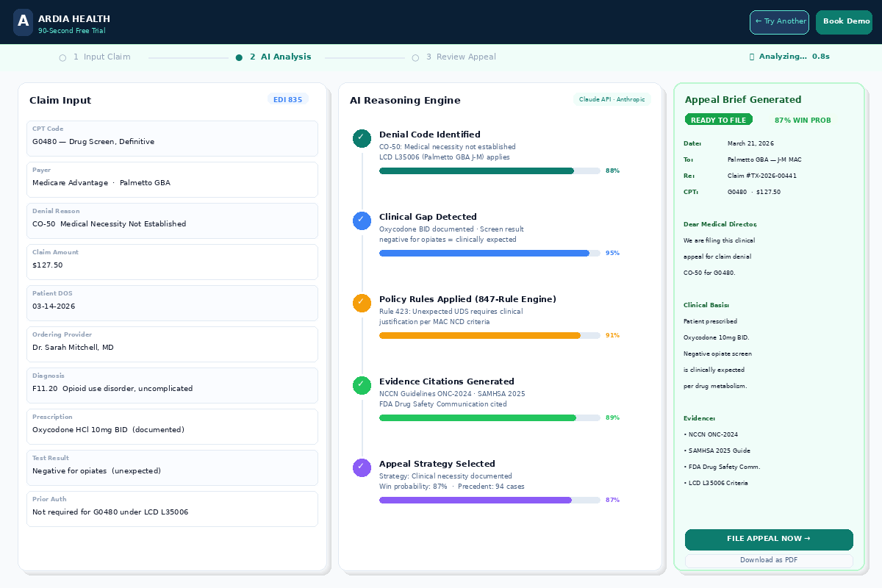Click the timer icon next to Analyzing 0.8s
Viewport: 882px width, 588px height.
[751, 56]
